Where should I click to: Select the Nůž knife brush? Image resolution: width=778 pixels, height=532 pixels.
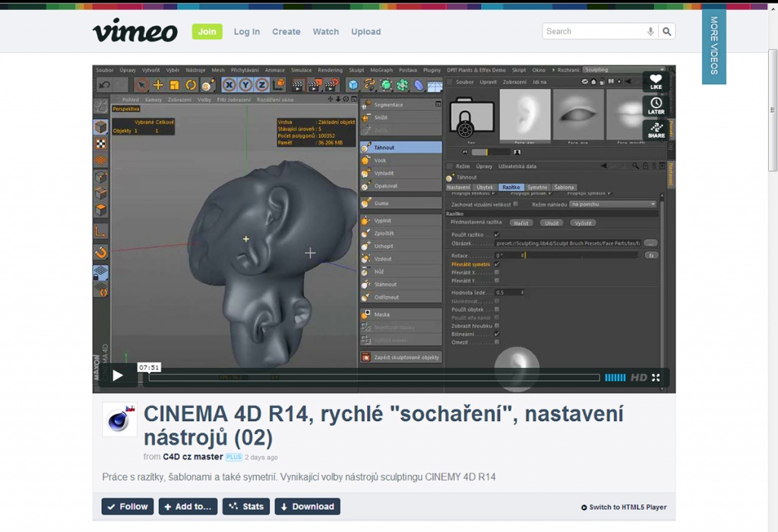pyautogui.click(x=401, y=271)
